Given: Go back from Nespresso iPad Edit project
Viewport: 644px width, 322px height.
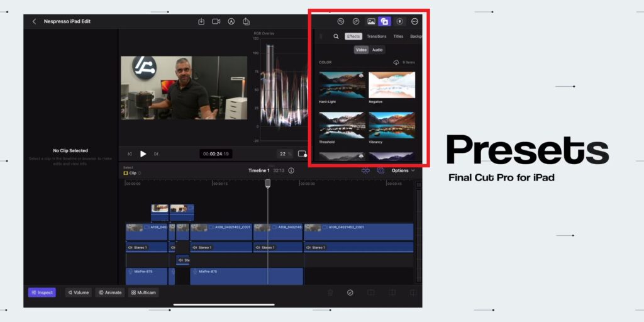Looking at the screenshot, I should click(34, 21).
